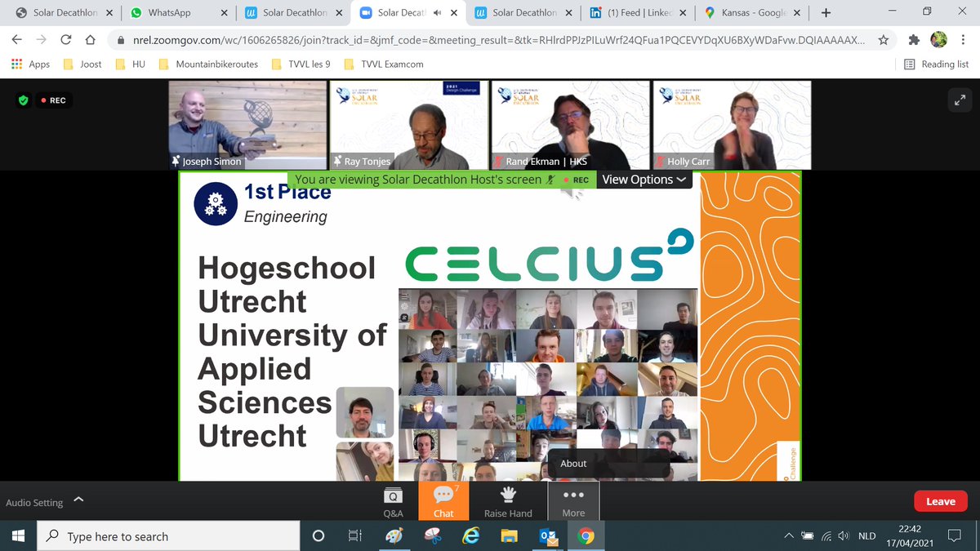Launch Paint from the taskbar
Viewport: 980px width, 551px height.
[394, 536]
